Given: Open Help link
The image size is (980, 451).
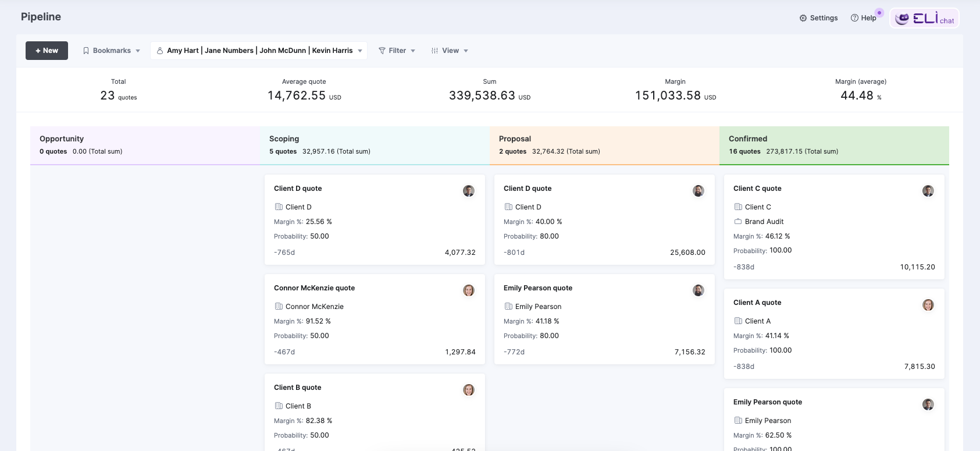Looking at the screenshot, I should click(x=864, y=18).
